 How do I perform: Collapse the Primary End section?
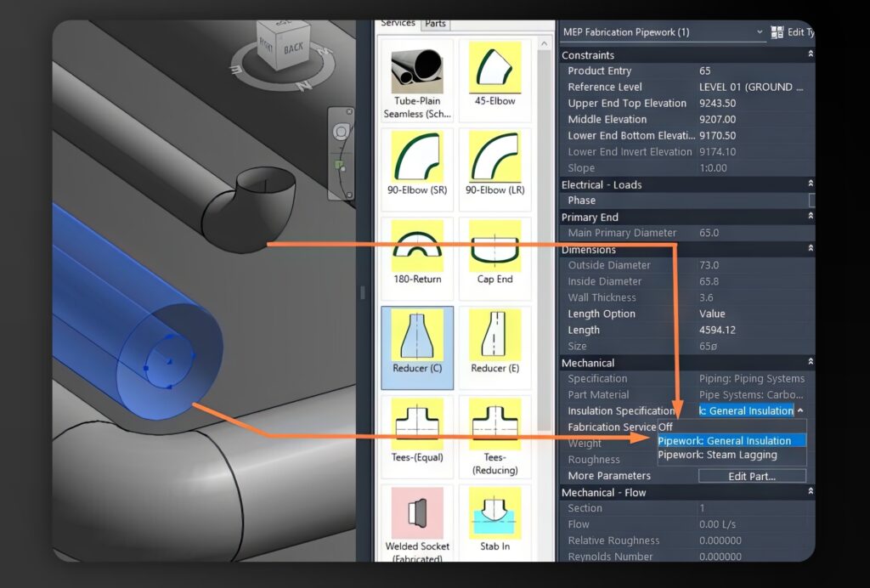tap(811, 215)
